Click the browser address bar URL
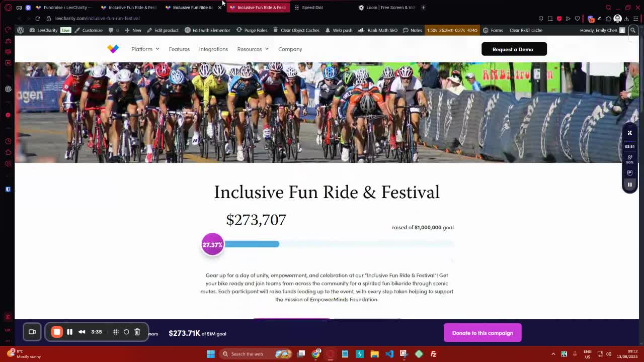Image resolution: width=644 pixels, height=362 pixels. click(97, 19)
